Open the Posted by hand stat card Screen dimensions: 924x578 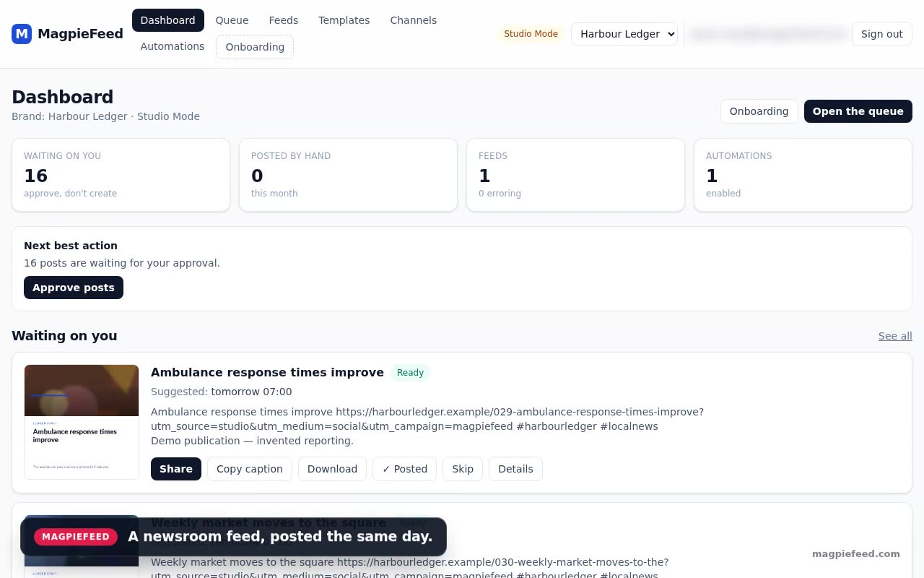pyautogui.click(x=348, y=175)
